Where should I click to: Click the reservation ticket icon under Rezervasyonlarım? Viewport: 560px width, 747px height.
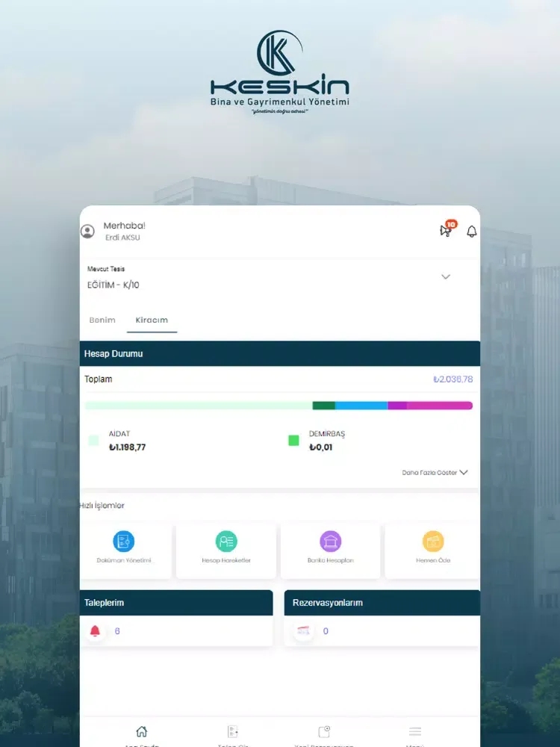pos(303,631)
